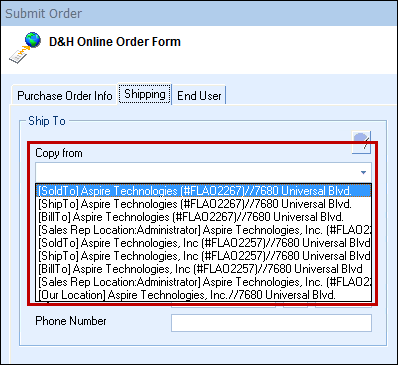
Task: Click the icon button above the Copy from box
Action: pyautogui.click(x=361, y=142)
